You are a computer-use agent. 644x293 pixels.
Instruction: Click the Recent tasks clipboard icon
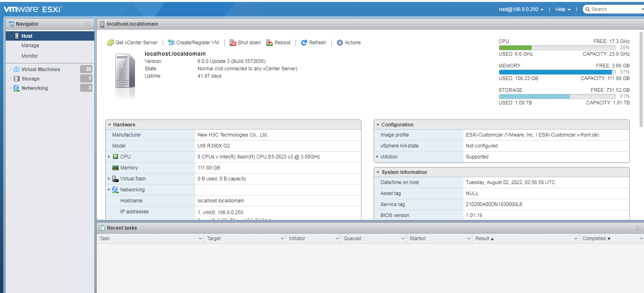click(x=102, y=228)
